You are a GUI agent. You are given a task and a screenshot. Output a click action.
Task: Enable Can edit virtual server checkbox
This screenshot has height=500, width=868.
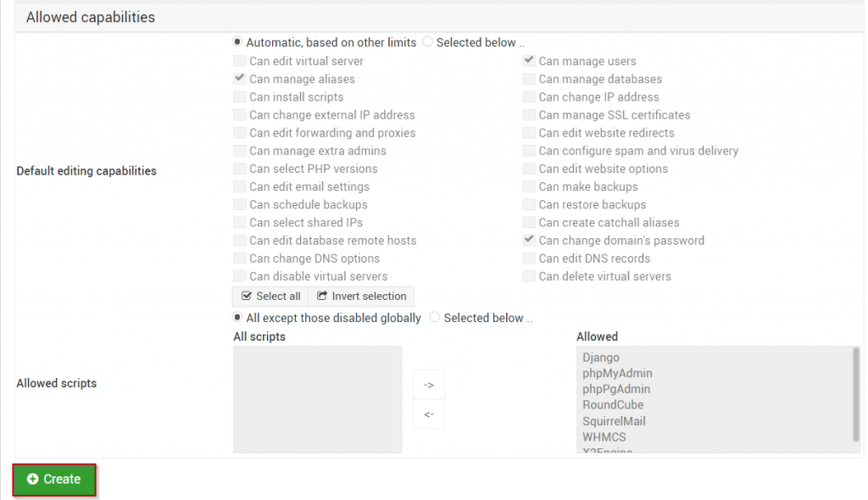240,61
